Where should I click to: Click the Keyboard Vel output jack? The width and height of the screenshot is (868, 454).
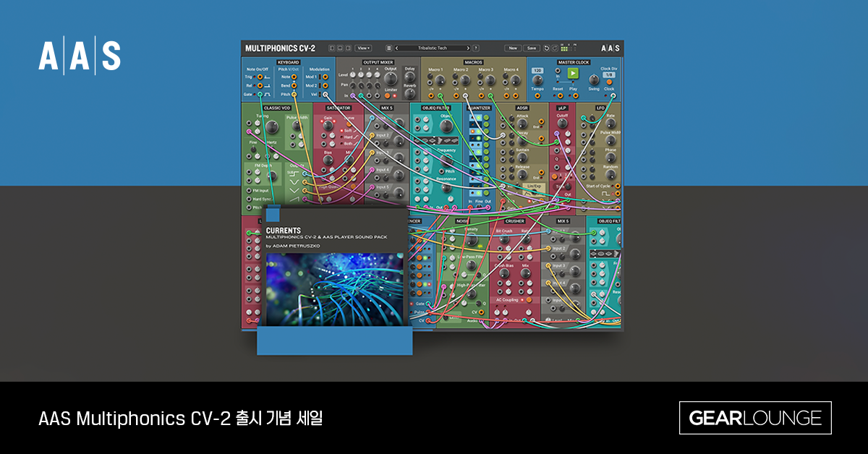(x=325, y=95)
